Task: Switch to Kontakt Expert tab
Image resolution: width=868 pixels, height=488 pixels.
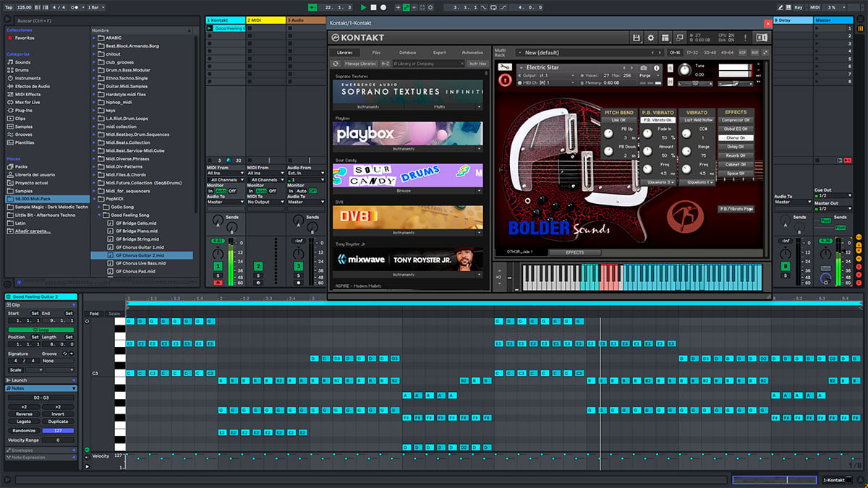Action: [440, 53]
